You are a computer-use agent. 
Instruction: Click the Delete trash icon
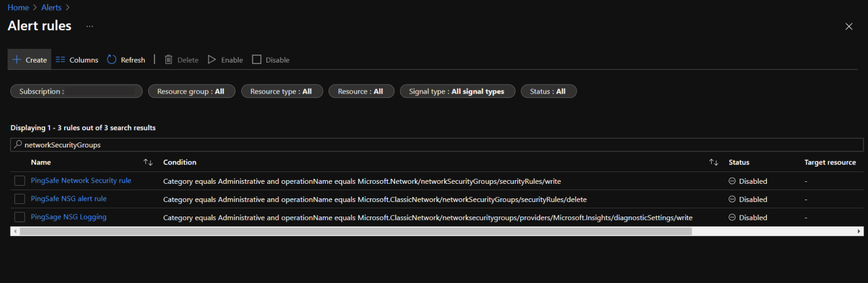tap(168, 60)
